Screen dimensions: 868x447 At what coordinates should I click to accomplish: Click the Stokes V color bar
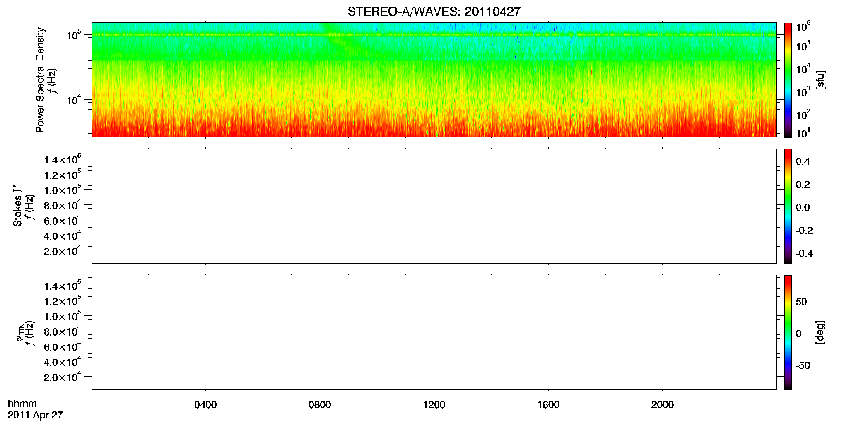tap(788, 206)
